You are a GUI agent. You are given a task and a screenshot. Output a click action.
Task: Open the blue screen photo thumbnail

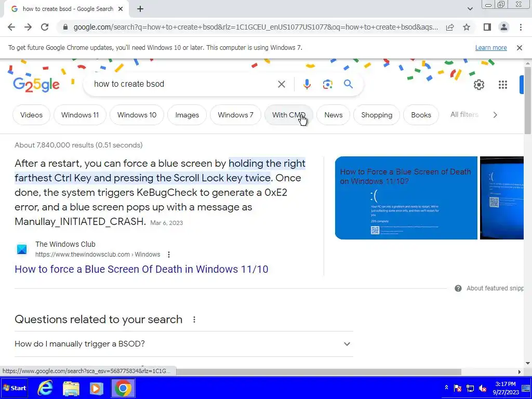[x=502, y=198]
